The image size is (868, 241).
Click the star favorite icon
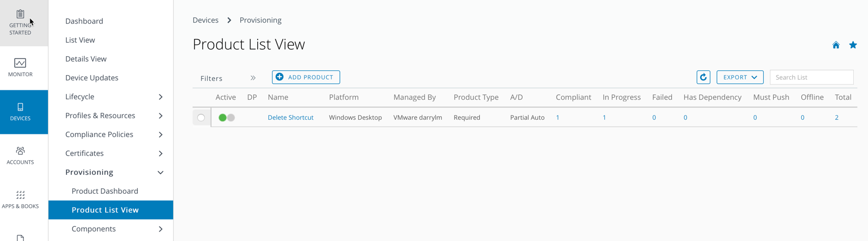[853, 45]
